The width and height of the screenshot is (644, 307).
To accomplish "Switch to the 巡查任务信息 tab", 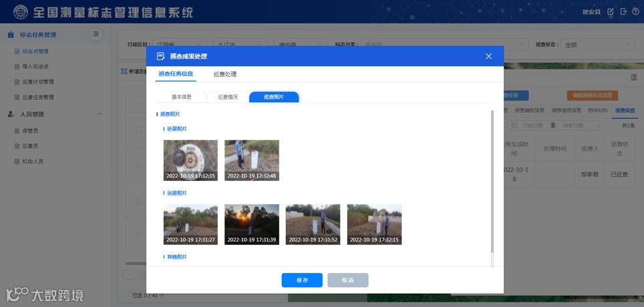I will point(176,74).
